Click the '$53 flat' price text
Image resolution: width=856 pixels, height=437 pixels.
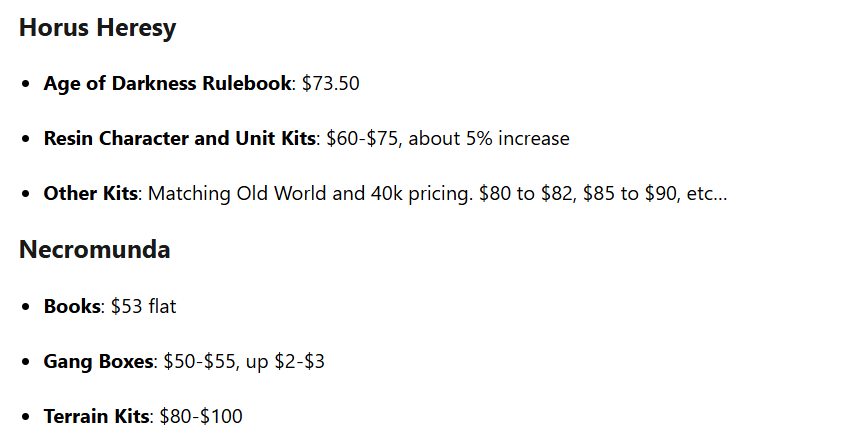click(x=141, y=306)
